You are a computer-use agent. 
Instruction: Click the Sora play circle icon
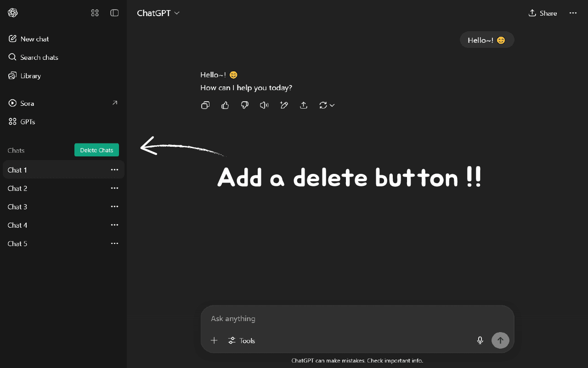pos(13,103)
